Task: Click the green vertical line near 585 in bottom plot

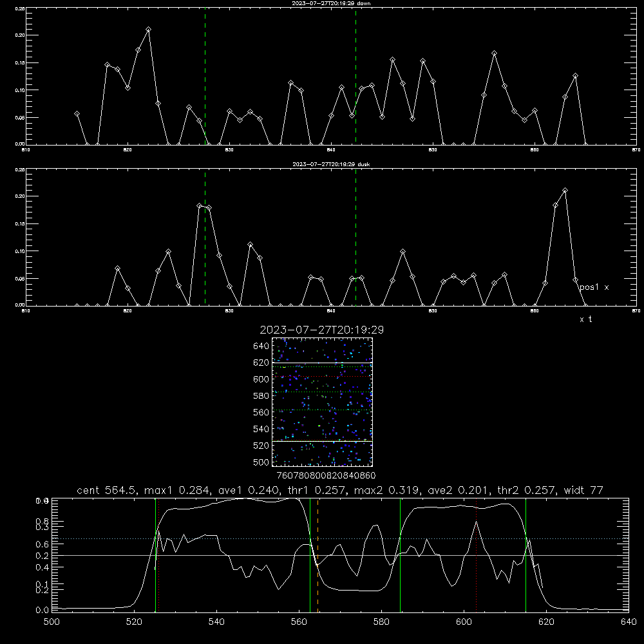Action: click(400, 555)
